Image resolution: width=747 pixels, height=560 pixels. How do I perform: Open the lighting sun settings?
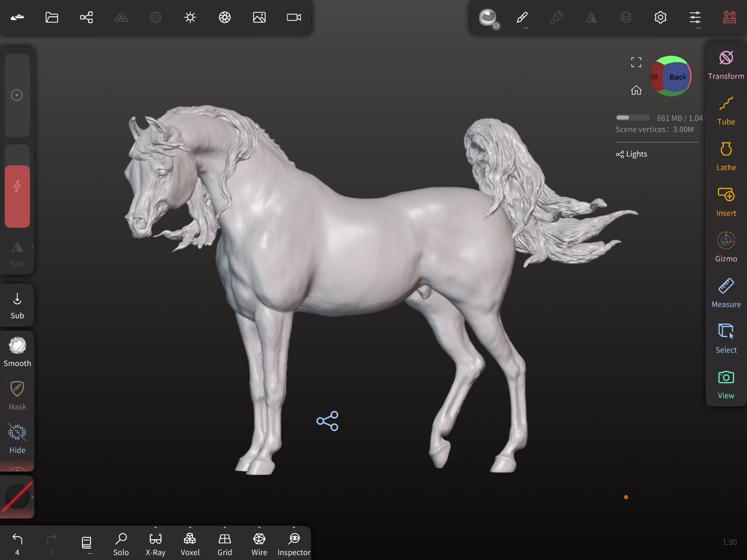[x=190, y=17]
